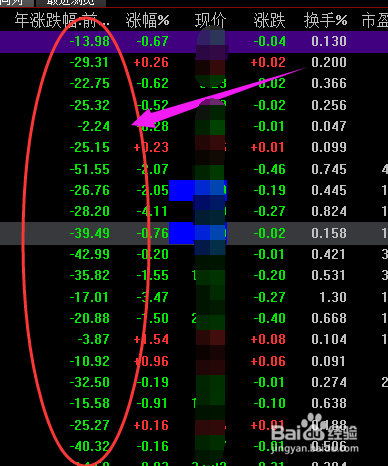Select the turnover value 0.130
The image size is (388, 466).
coord(329,41)
